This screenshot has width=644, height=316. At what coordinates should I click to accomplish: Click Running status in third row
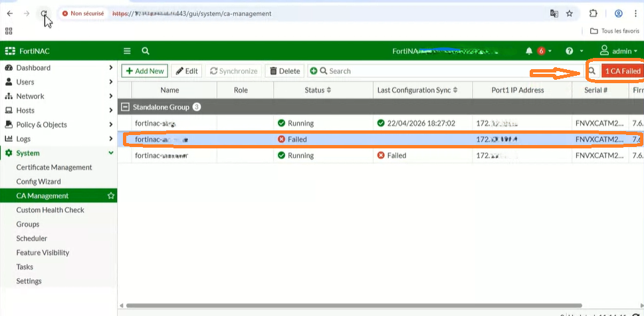(295, 155)
